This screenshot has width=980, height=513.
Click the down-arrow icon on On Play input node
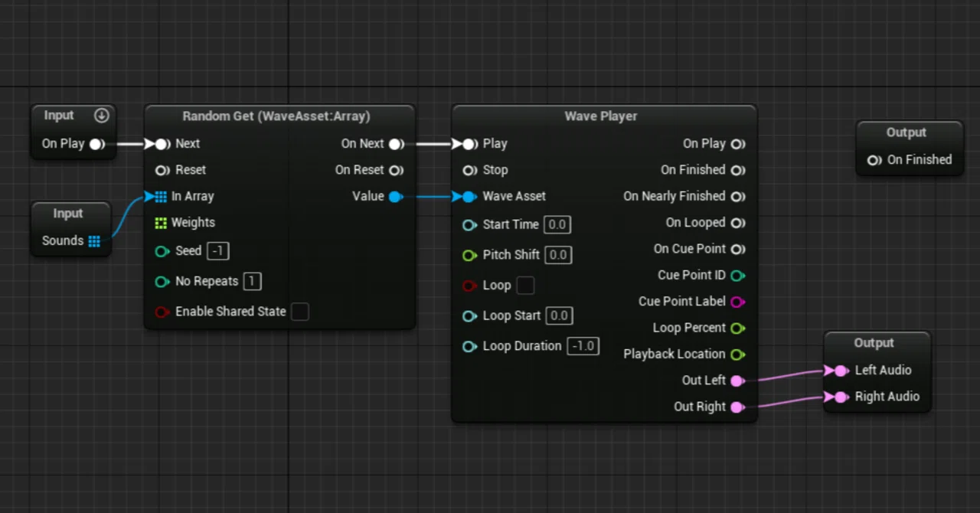click(101, 116)
